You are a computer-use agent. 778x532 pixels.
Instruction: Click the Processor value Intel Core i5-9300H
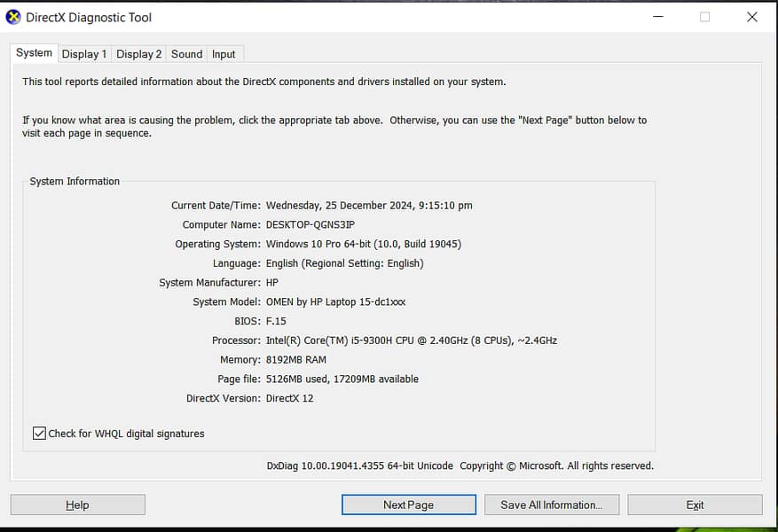411,340
